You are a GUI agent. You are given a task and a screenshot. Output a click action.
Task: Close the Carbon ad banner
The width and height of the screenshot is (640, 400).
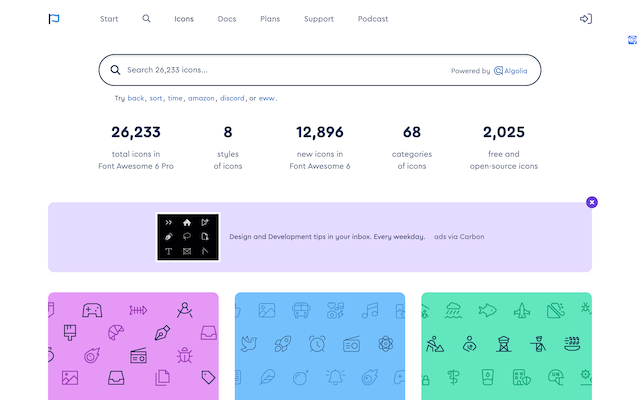coord(592,202)
